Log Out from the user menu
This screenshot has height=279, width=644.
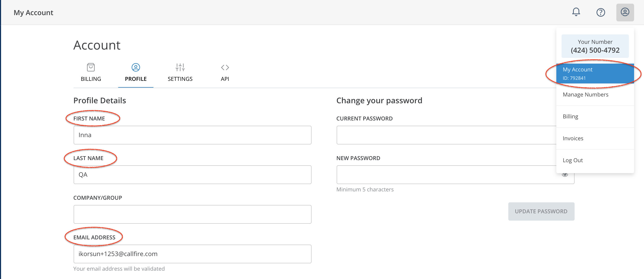click(x=573, y=160)
